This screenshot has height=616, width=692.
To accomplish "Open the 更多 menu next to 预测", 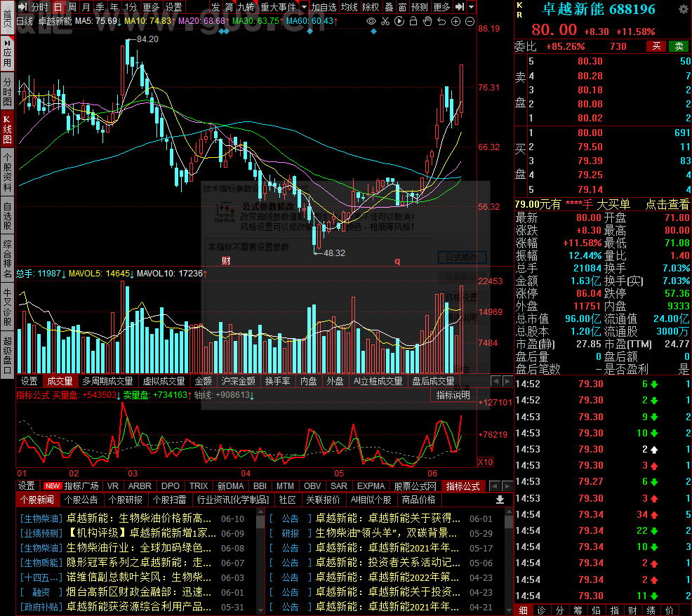I will click(x=441, y=7).
